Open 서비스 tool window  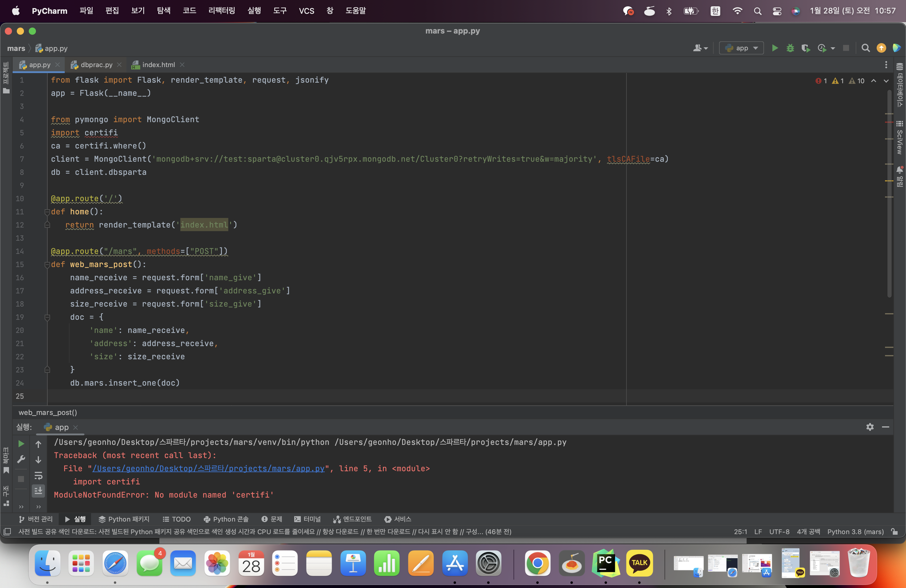point(398,519)
